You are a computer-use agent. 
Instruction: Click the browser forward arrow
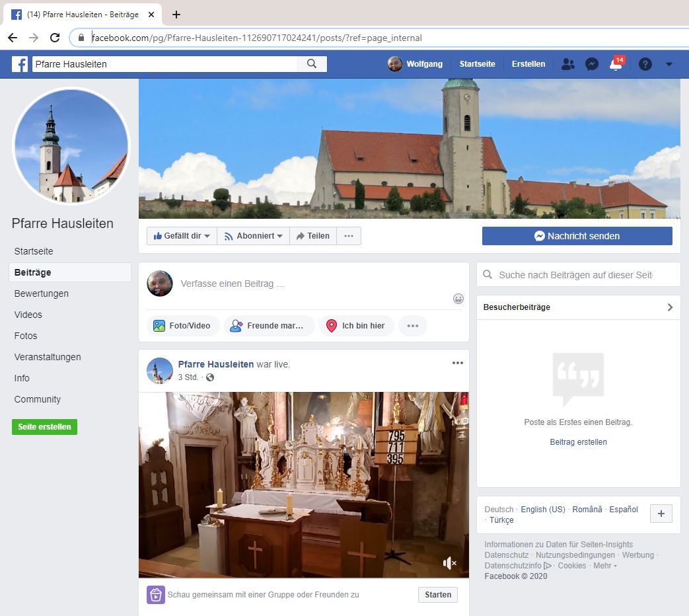pyautogui.click(x=34, y=38)
